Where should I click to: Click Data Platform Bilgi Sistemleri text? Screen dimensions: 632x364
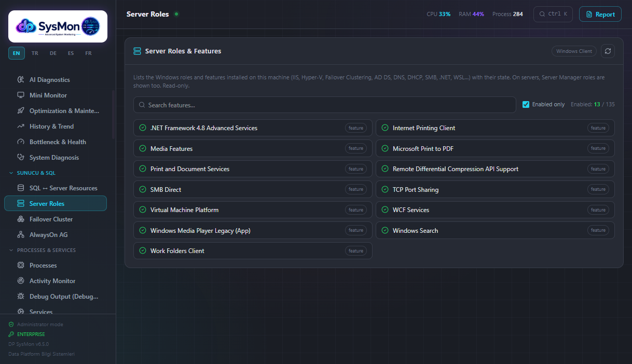pos(42,354)
